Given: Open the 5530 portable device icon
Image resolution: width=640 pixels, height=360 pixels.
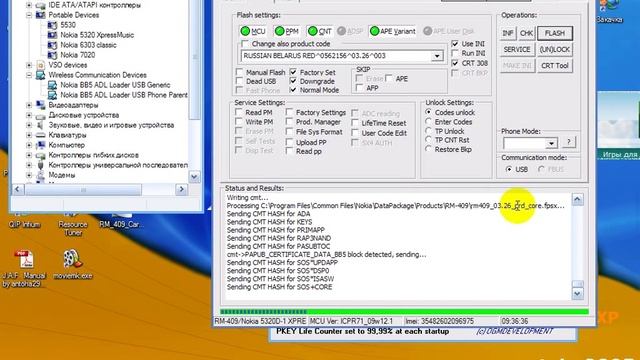Looking at the screenshot, I should coord(52,25).
